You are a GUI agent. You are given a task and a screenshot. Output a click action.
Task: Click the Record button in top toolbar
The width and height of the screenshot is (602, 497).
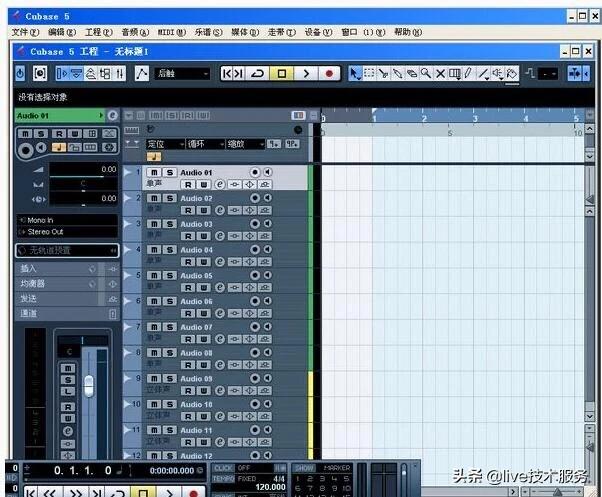tap(329, 73)
